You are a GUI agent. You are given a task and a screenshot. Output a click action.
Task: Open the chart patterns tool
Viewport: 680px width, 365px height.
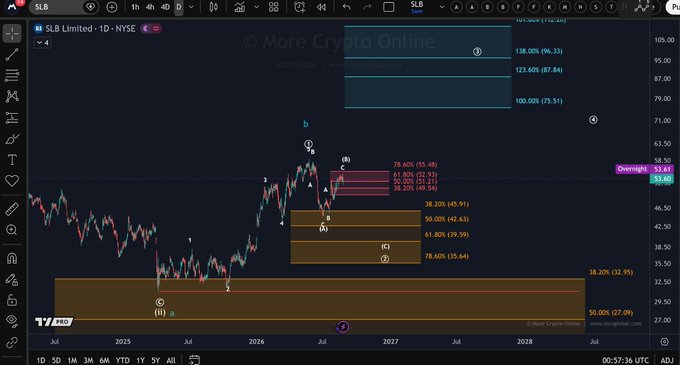[12, 96]
